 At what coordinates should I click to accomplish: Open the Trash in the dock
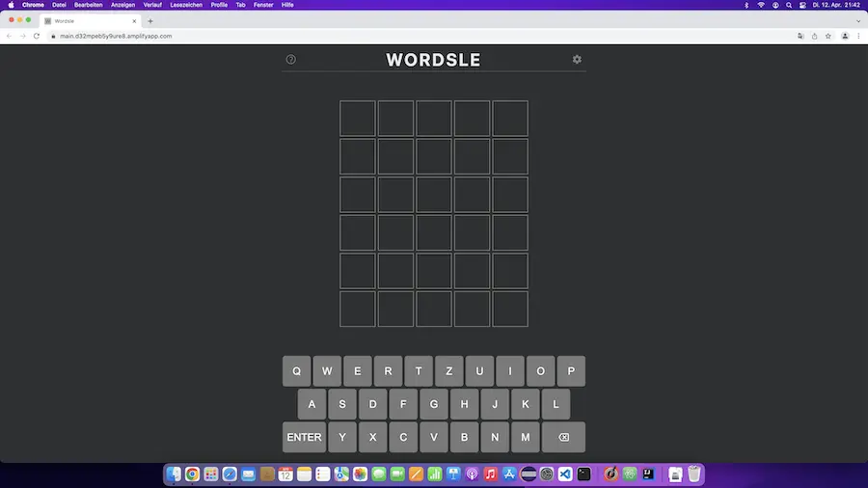click(x=694, y=474)
